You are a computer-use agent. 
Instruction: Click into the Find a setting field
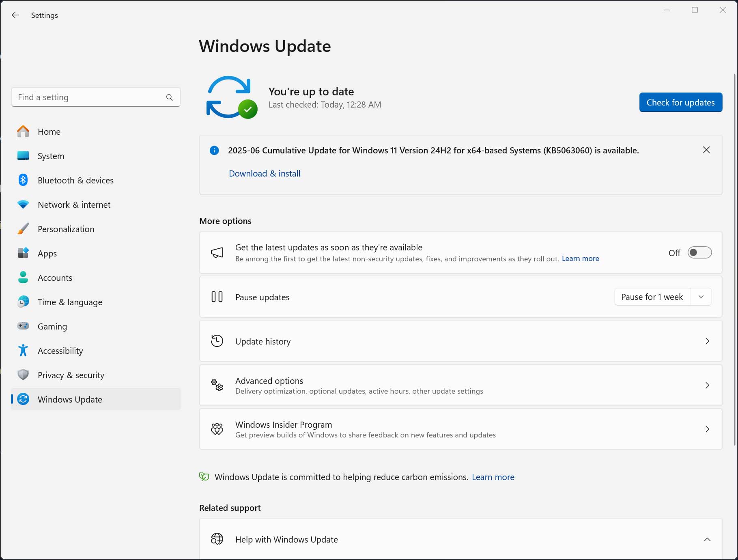click(96, 97)
